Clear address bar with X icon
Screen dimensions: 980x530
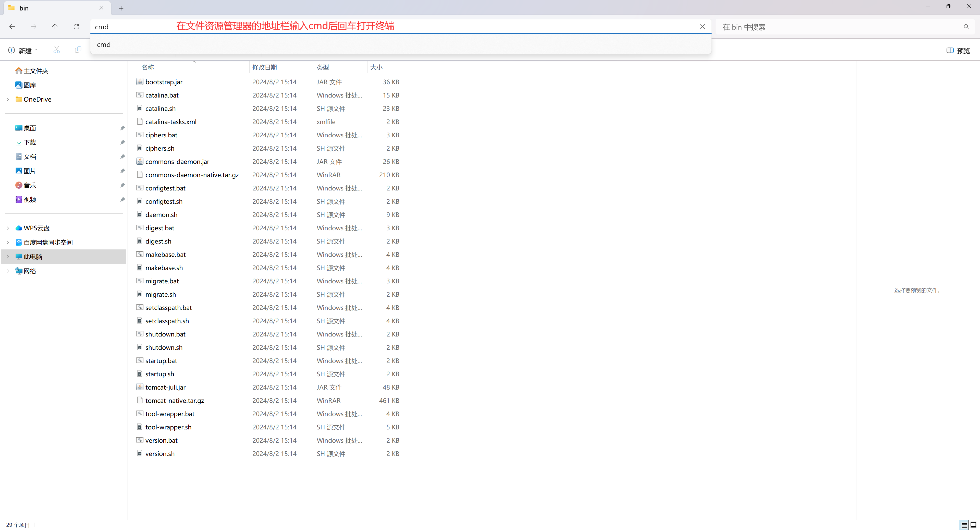[702, 27]
